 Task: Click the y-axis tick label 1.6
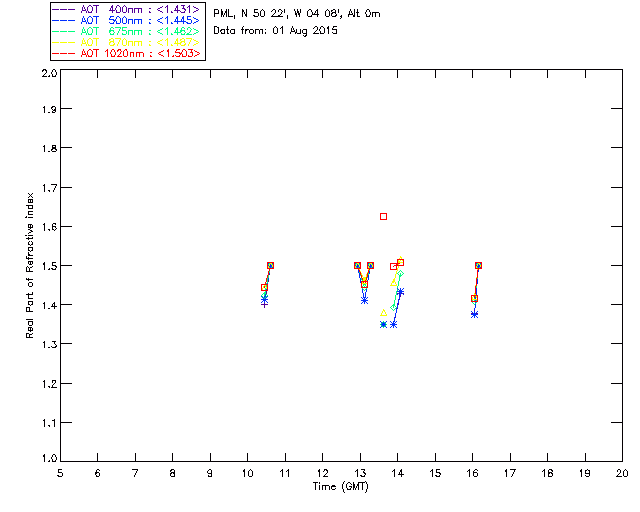coord(49,227)
